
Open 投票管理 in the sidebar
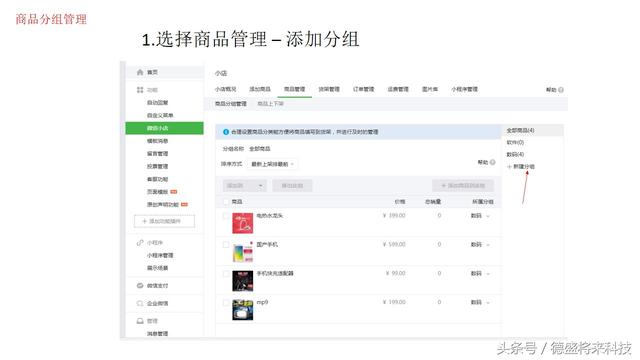coord(158,166)
